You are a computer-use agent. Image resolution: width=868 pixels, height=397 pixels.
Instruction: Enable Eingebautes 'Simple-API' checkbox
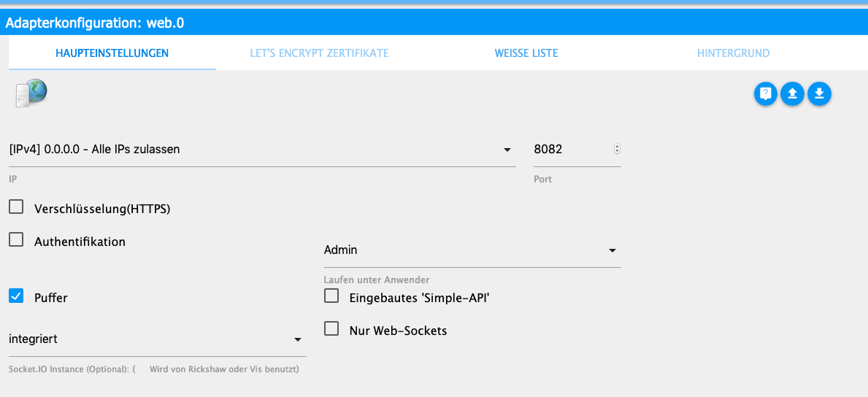331,296
